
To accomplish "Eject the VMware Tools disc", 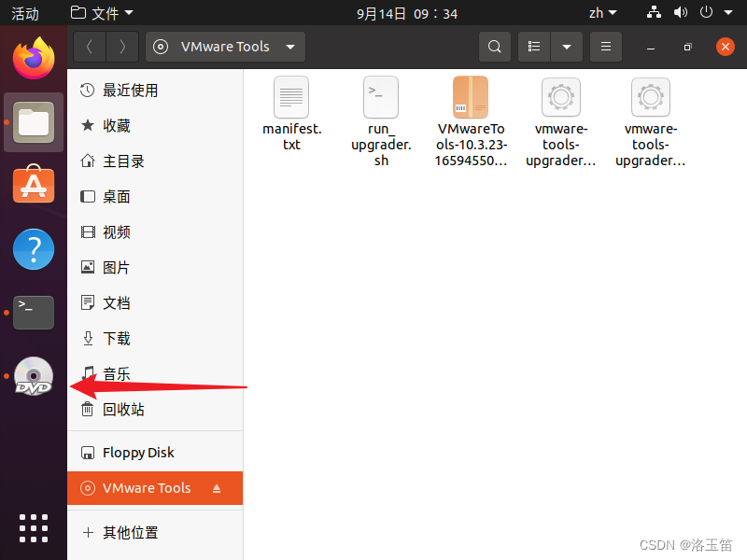I will click(x=217, y=488).
